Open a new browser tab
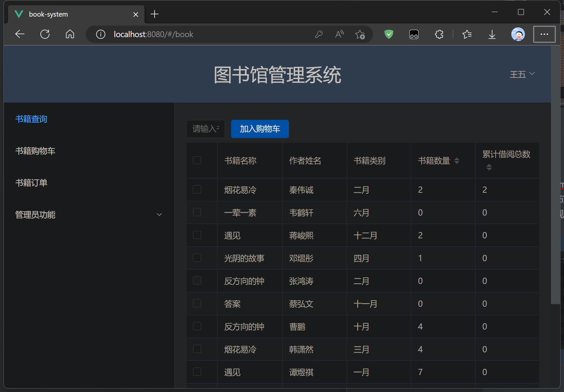This screenshot has height=392, width=564. [155, 14]
